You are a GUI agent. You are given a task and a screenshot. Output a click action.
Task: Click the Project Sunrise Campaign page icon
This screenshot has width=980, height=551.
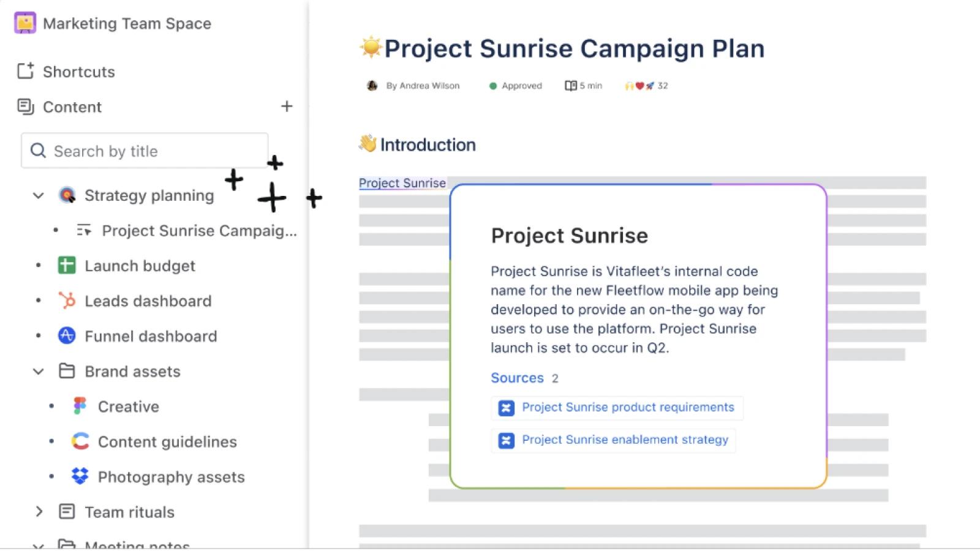[x=84, y=230]
